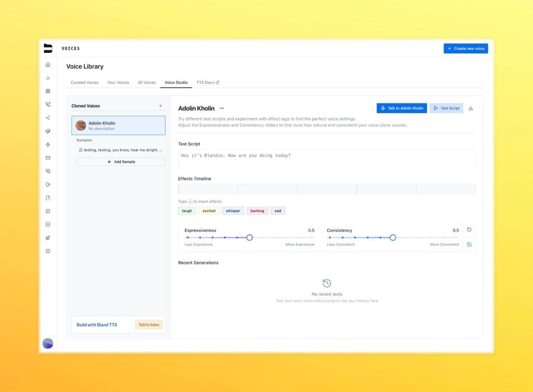Click the Talk to Sales button
This screenshot has height=392, width=533.
[x=149, y=325]
